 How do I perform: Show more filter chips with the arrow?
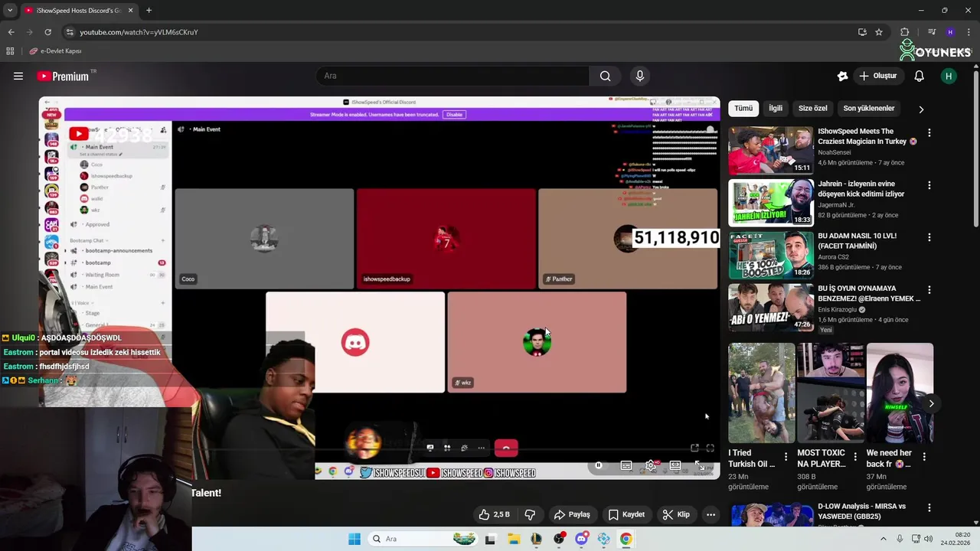[x=921, y=109]
